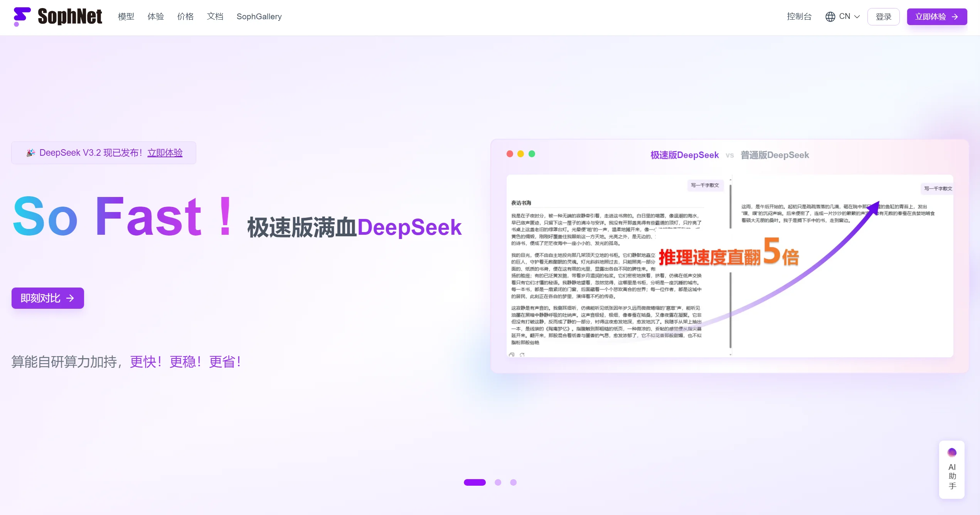Click the 登录 login button

(883, 17)
